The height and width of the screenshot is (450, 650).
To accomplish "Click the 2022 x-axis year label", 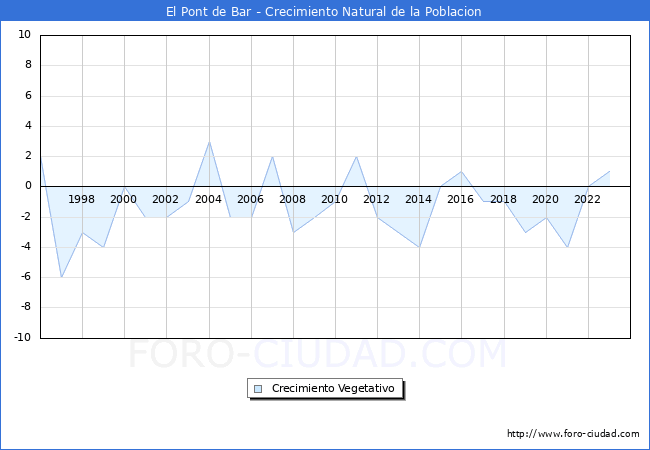I will click(x=587, y=199).
